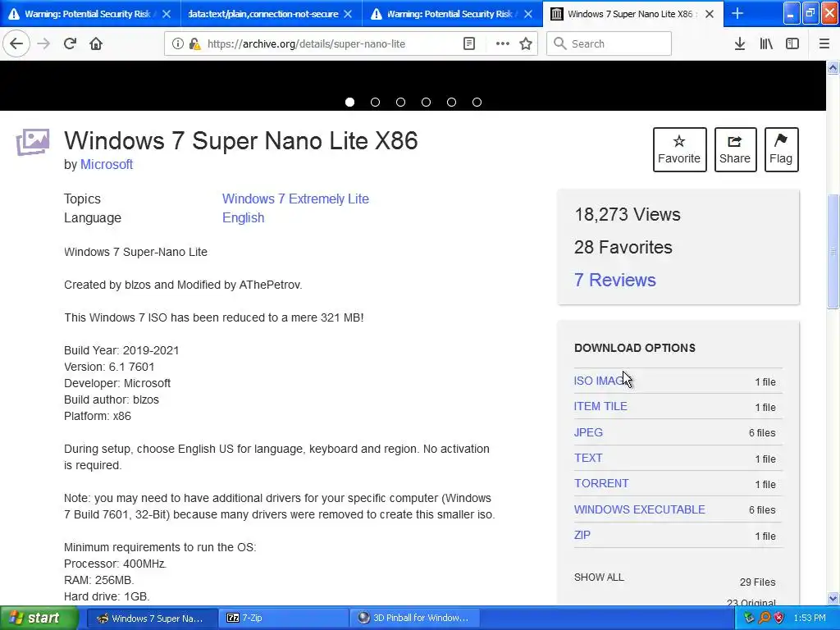Image resolution: width=840 pixels, height=630 pixels.
Task: Close the data:text/plain tab
Action: click(x=348, y=14)
